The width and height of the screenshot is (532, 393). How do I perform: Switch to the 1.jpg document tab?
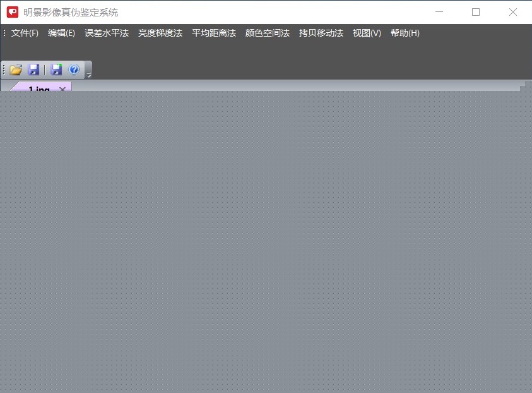pyautogui.click(x=38, y=88)
